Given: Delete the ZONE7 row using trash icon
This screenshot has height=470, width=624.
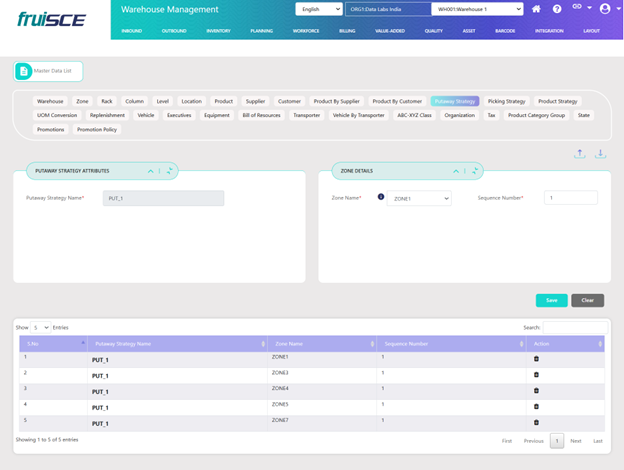Looking at the screenshot, I should click(535, 422).
